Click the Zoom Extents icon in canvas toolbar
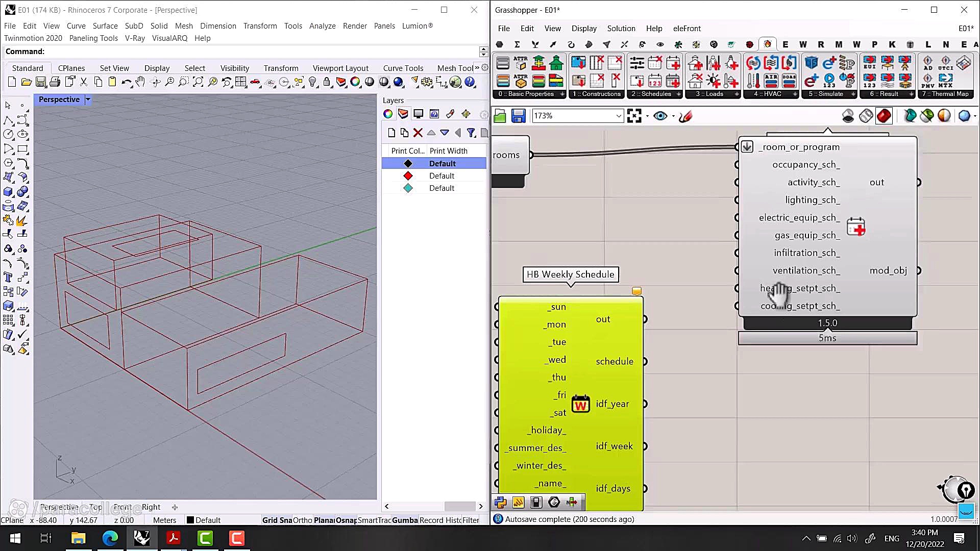 pos(634,116)
